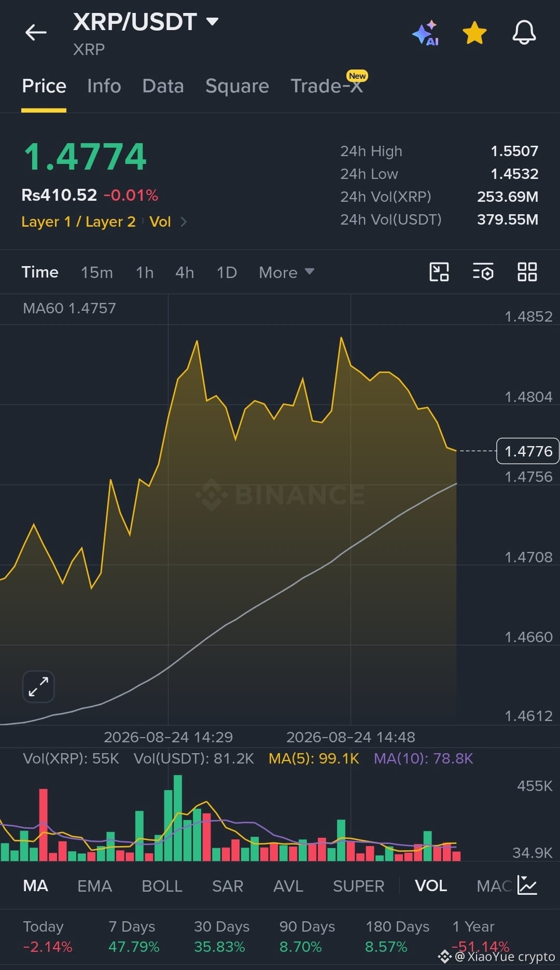Open the Trade-X tab
Screen dimensions: 560x970
tap(327, 86)
